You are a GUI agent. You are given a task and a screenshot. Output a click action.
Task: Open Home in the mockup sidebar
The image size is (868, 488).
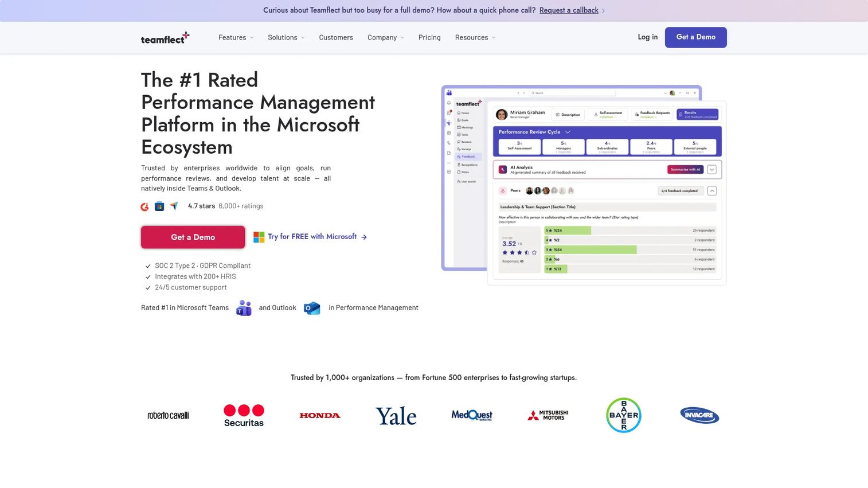tap(463, 113)
